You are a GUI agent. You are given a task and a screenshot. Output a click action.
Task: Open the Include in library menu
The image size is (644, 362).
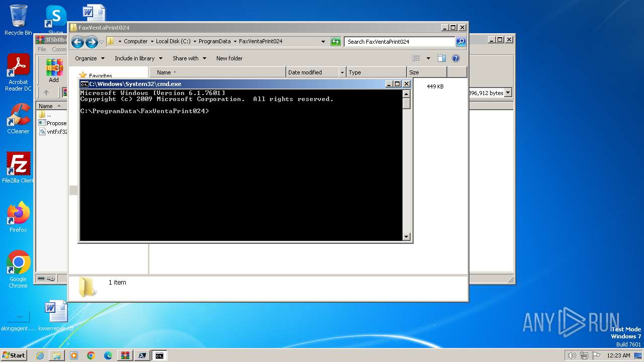138,58
